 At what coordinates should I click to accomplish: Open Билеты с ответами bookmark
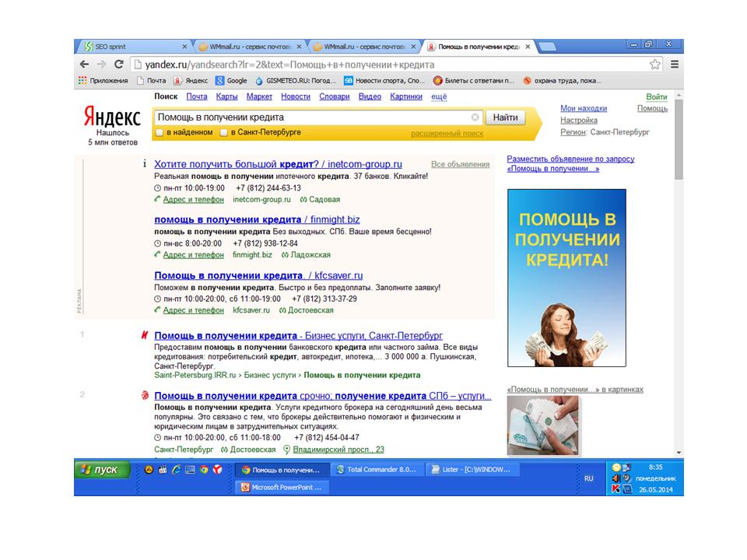click(474, 80)
